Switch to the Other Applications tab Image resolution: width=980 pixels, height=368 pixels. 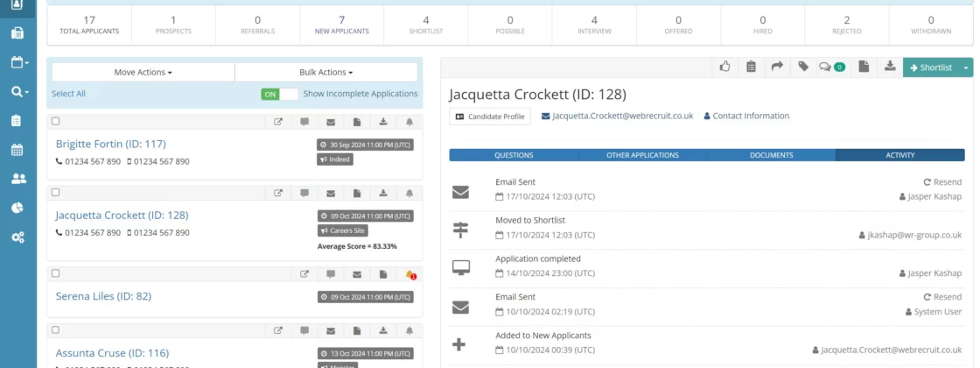coord(642,155)
